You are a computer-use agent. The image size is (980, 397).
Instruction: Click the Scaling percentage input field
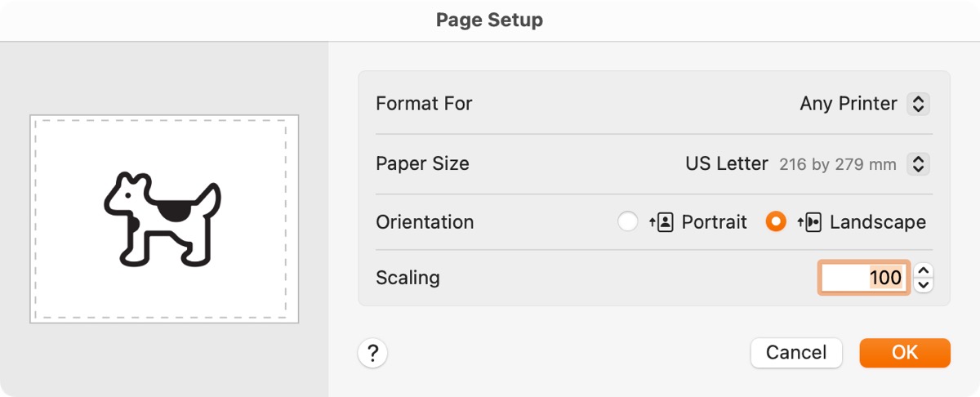click(864, 278)
